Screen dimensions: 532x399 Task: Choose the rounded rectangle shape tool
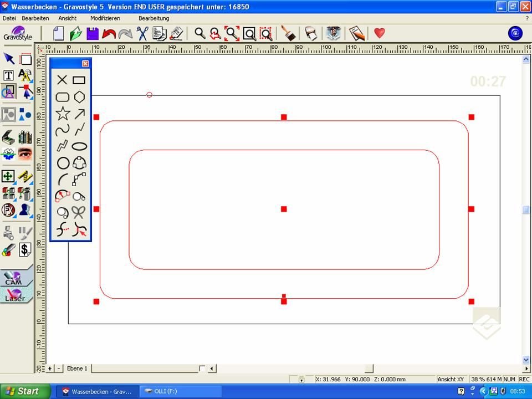[63, 97]
